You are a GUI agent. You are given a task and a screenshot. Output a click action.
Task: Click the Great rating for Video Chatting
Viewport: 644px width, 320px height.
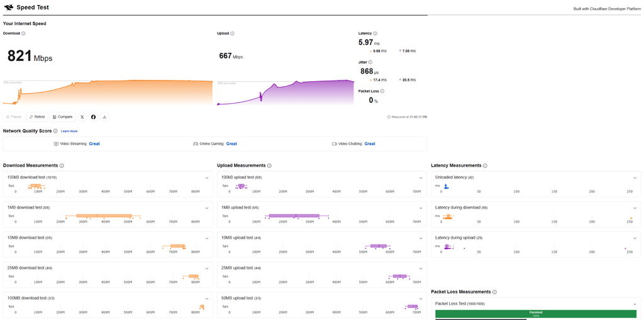370,144
